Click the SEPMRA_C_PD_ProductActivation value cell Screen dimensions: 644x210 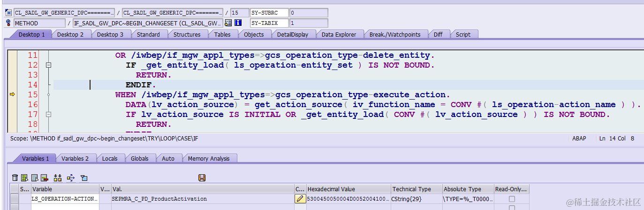coord(203,199)
